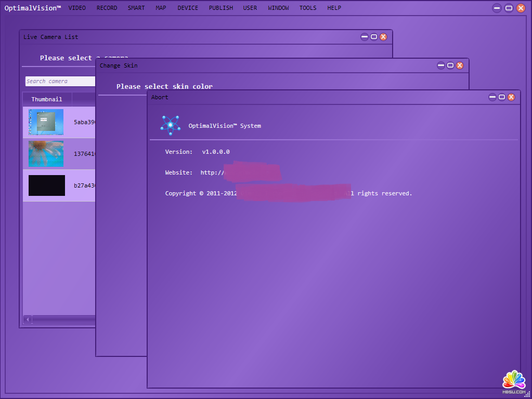
Task: Open the RECORD menu
Action: click(x=107, y=8)
